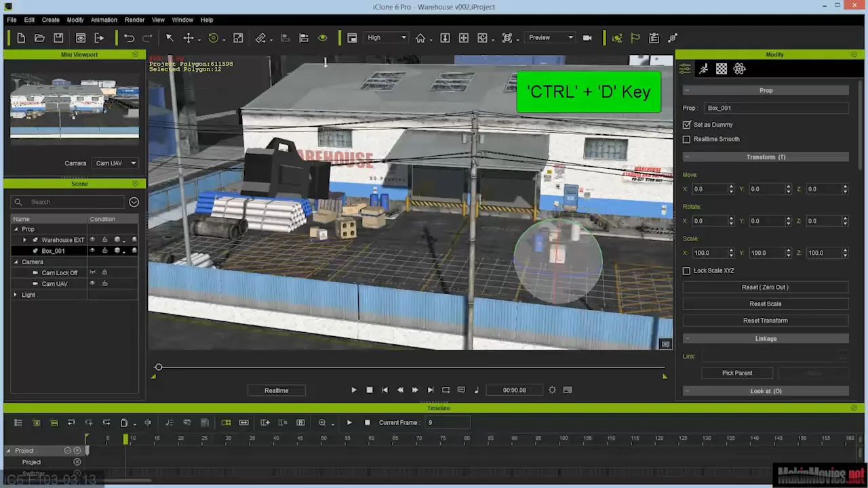
Task: Click the Pick Parent button
Action: point(737,373)
